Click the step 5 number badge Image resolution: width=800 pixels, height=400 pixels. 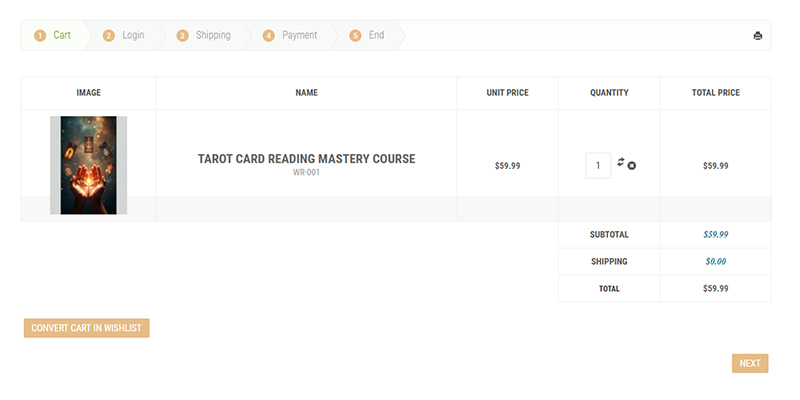pos(355,36)
